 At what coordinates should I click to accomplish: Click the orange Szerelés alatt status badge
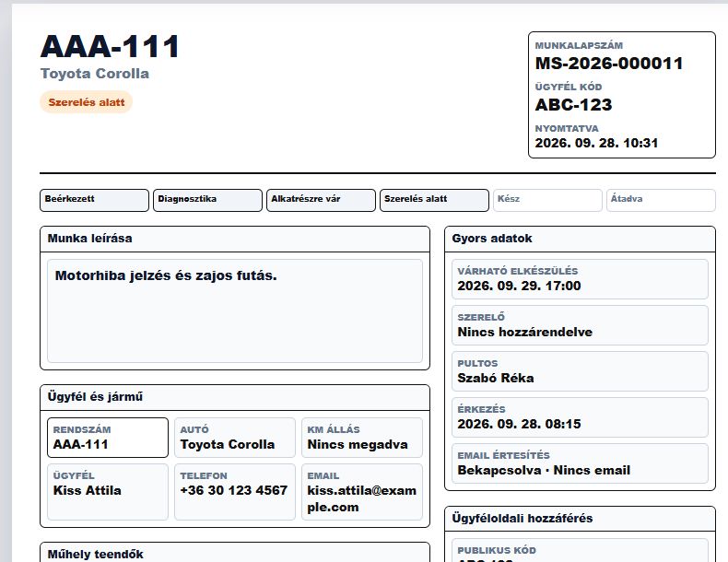(x=87, y=102)
